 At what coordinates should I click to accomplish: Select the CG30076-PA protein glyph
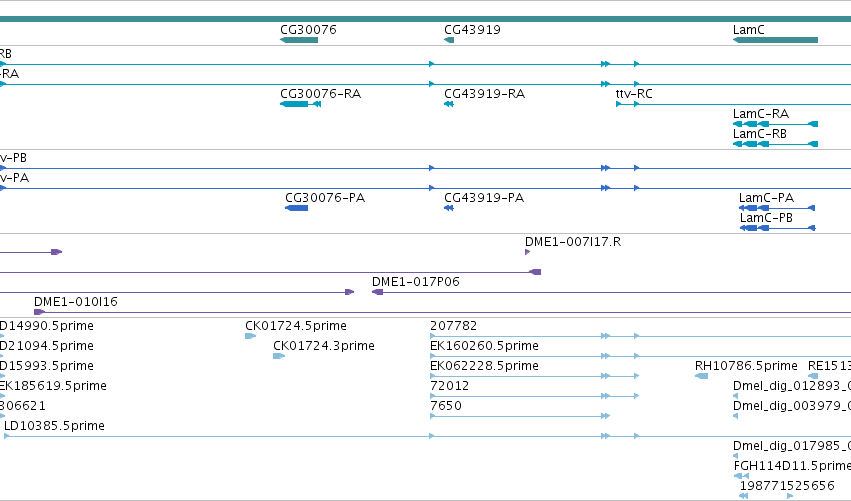(297, 208)
